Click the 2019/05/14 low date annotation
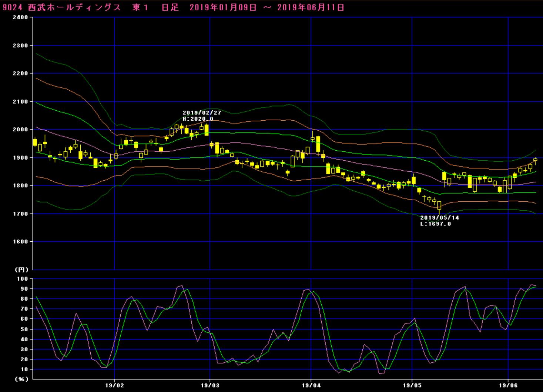Image resolution: width=543 pixels, height=392 pixels. point(439,218)
